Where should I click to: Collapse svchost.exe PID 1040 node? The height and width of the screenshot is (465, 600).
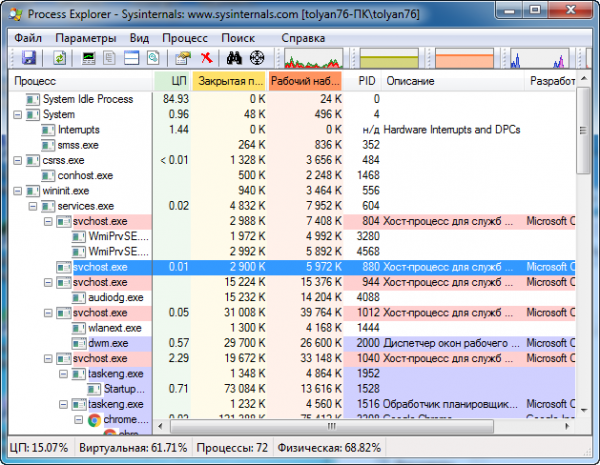[x=48, y=359]
